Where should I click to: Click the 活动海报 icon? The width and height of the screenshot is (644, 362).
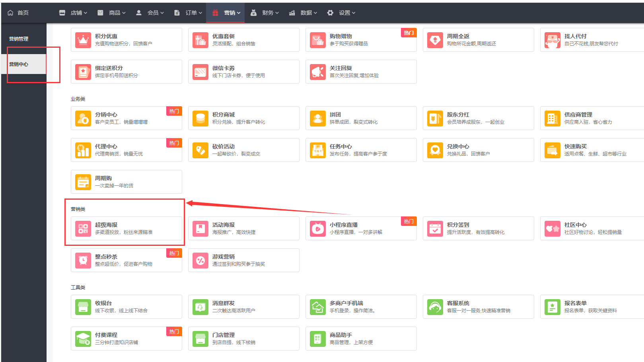[200, 228]
